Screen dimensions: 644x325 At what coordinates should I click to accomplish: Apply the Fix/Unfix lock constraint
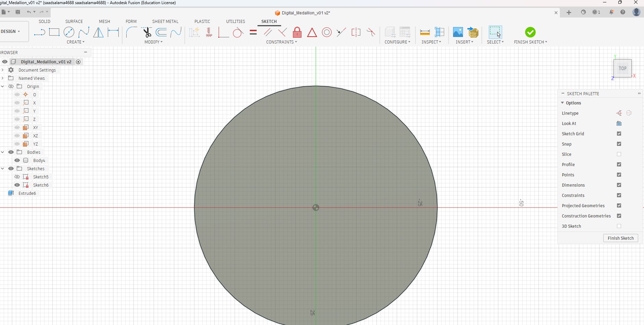tap(297, 33)
